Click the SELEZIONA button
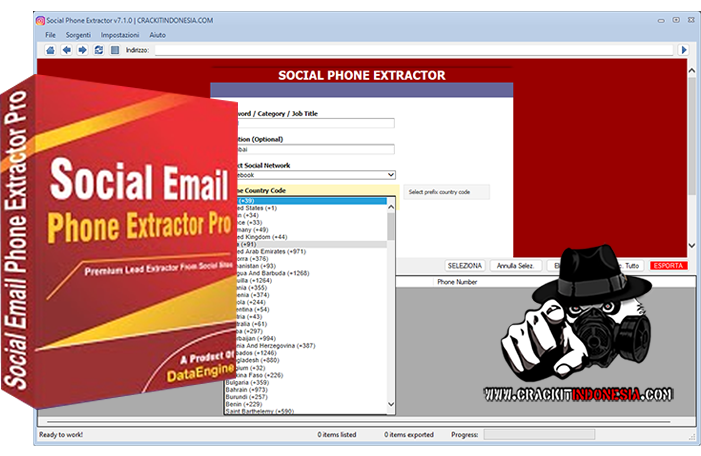The image size is (701, 456). point(465,266)
